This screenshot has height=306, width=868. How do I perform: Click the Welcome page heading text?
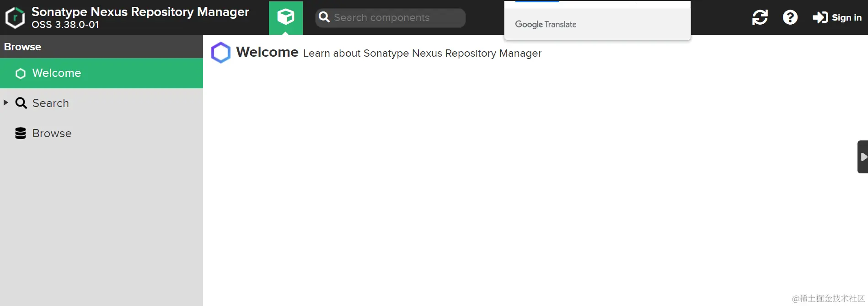click(x=267, y=52)
